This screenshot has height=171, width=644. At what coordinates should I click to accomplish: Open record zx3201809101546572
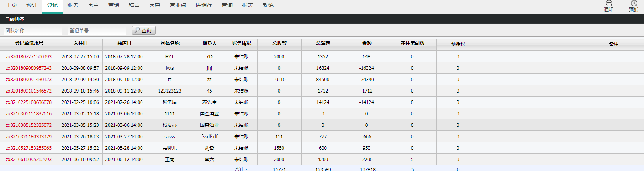pyautogui.click(x=29, y=91)
